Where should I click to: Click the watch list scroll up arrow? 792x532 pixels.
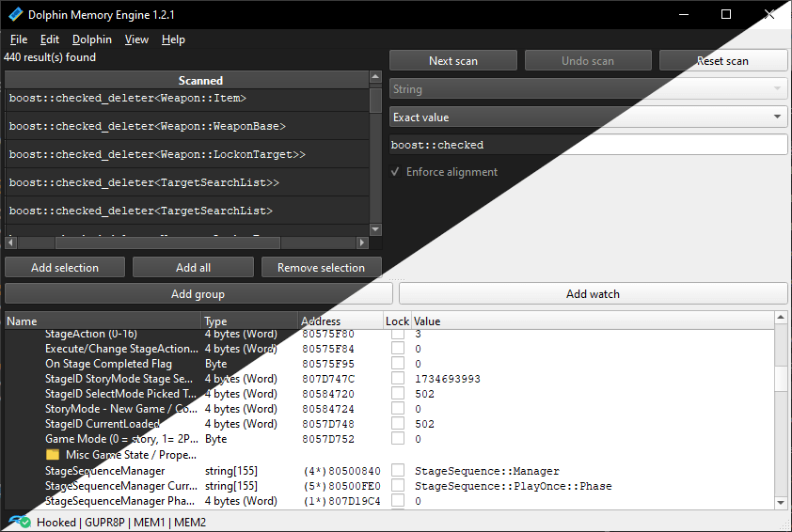781,317
